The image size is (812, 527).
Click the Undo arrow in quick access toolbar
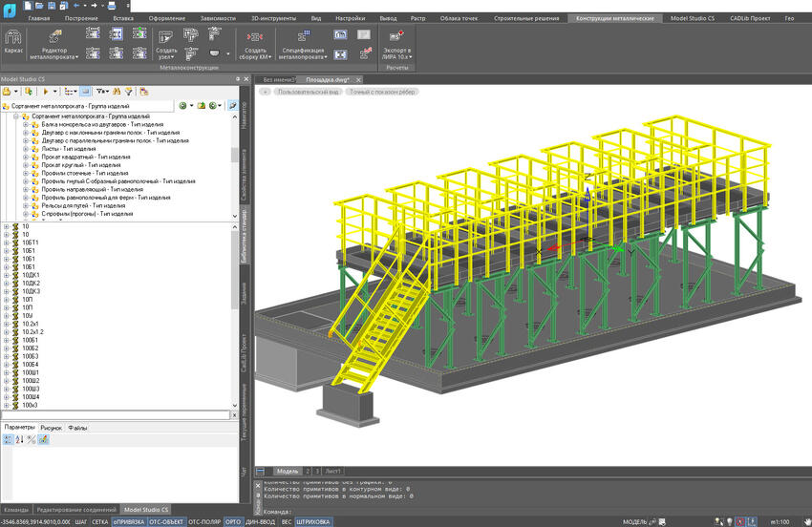click(76, 6)
